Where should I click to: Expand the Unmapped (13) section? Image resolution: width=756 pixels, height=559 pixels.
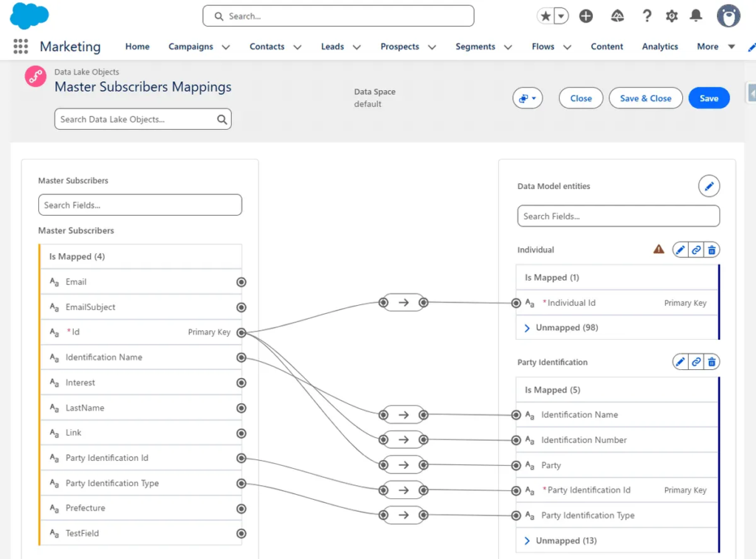[x=527, y=541]
